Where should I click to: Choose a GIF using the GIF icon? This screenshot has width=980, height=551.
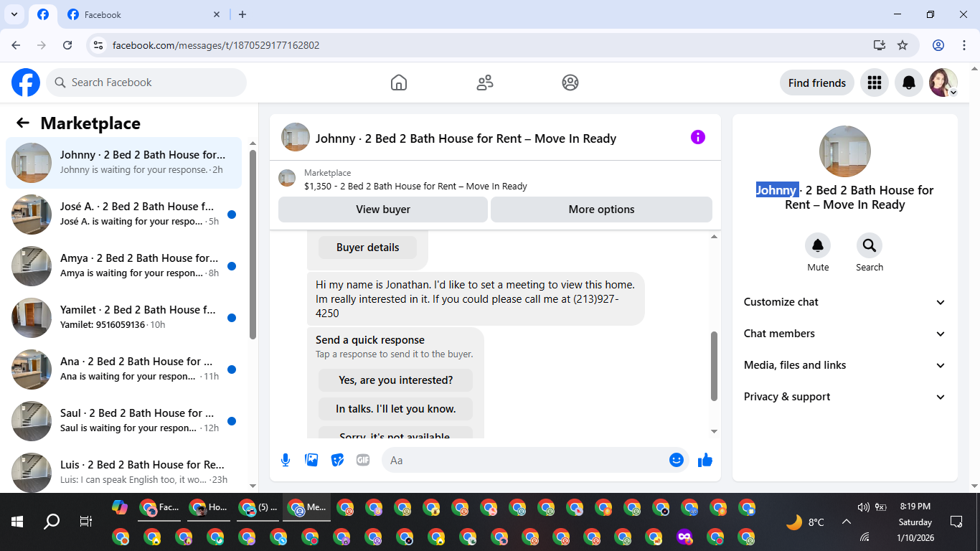pyautogui.click(x=363, y=460)
